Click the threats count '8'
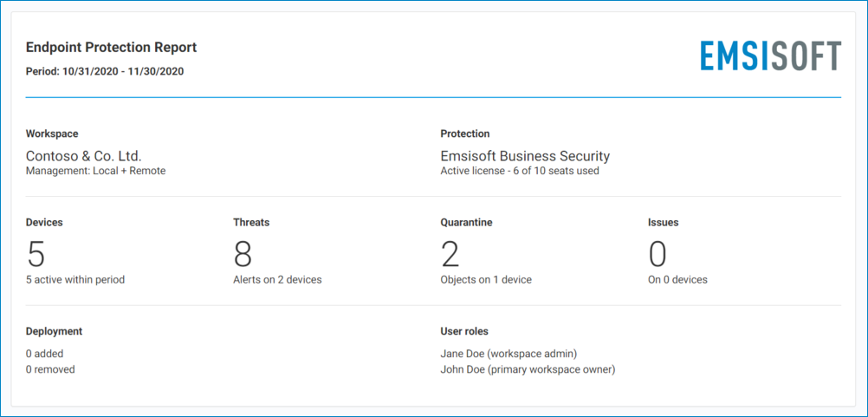This screenshot has width=868, height=417. [243, 254]
